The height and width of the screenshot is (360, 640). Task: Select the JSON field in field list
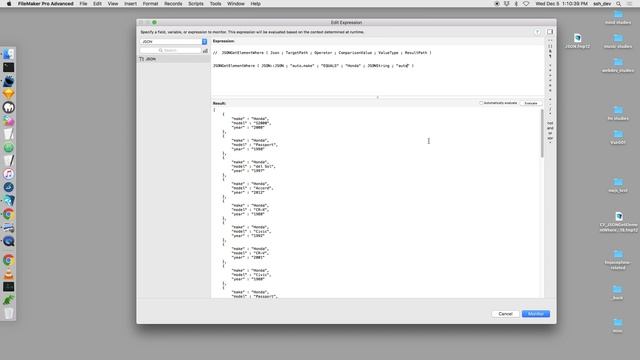[174, 59]
